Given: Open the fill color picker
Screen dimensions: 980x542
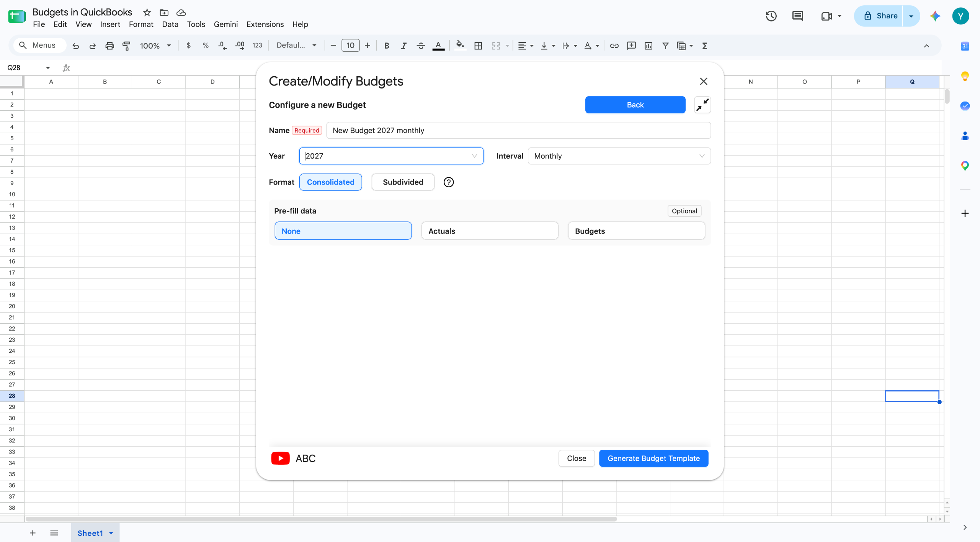Looking at the screenshot, I should (460, 46).
